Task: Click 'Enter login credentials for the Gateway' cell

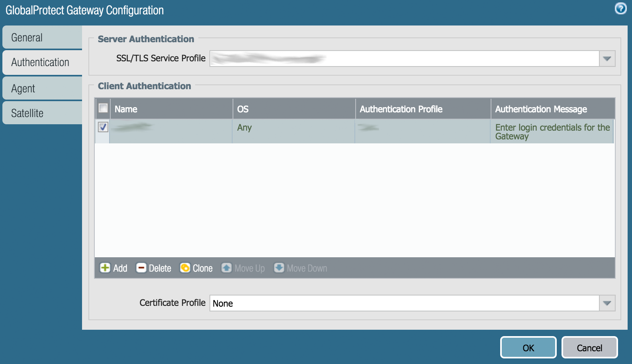Action: coord(552,131)
